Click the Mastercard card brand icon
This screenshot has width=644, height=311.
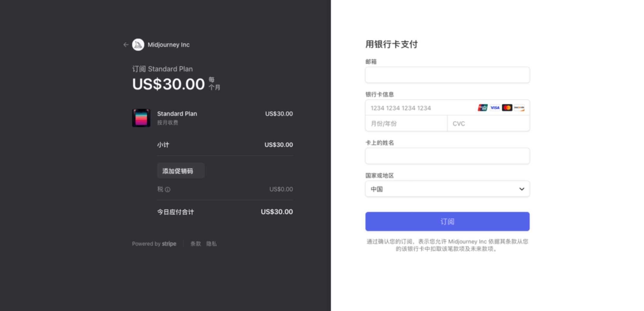click(507, 108)
